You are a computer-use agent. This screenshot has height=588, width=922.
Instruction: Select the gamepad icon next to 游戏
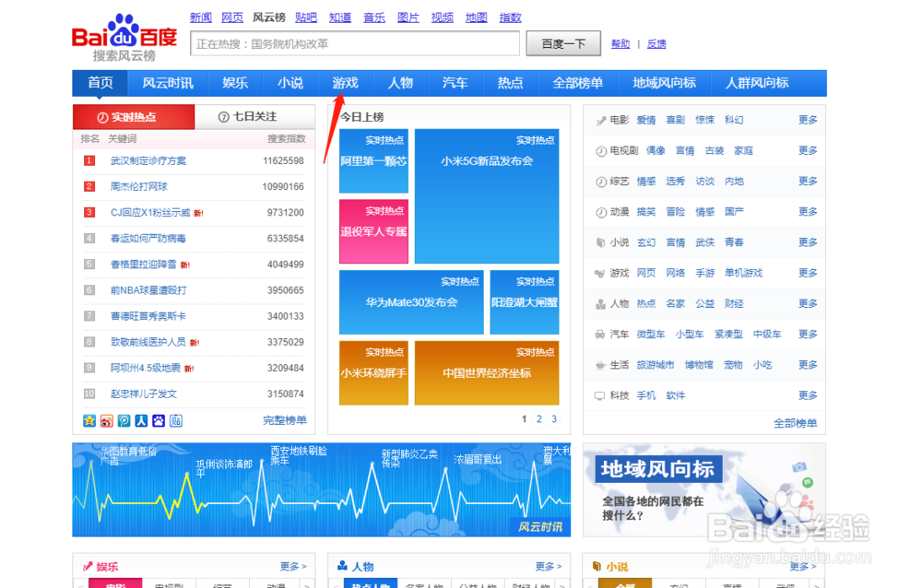click(x=600, y=272)
